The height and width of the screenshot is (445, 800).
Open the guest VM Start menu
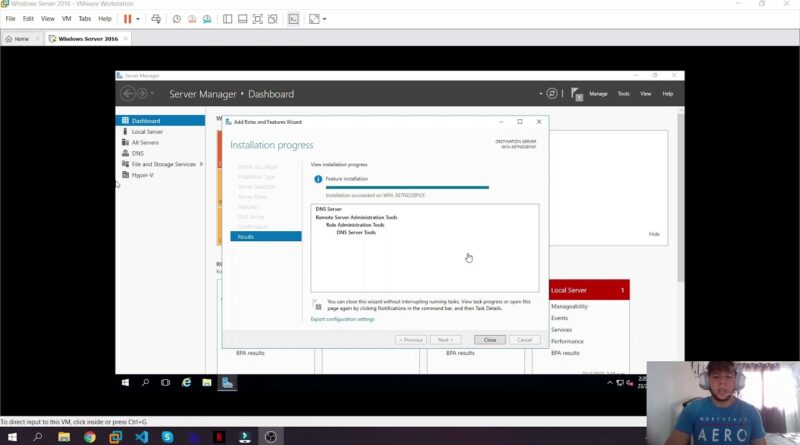126,382
